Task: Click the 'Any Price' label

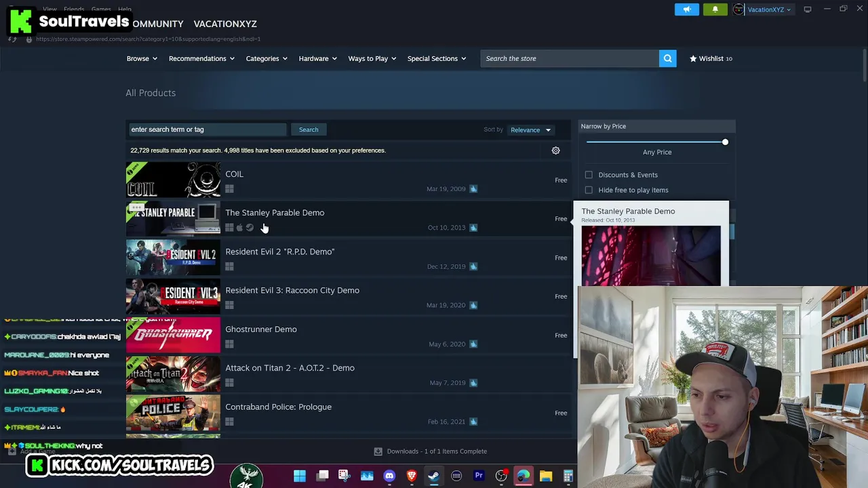Action: tap(657, 152)
